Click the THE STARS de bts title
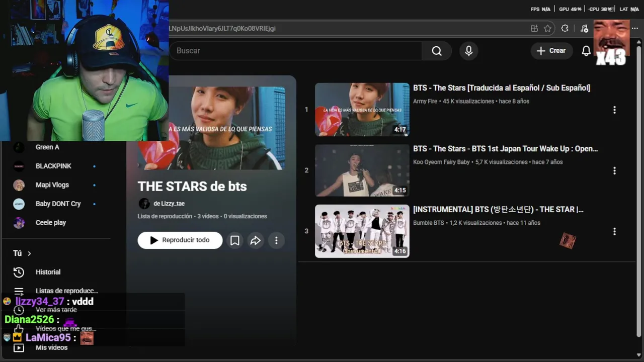 point(192,187)
